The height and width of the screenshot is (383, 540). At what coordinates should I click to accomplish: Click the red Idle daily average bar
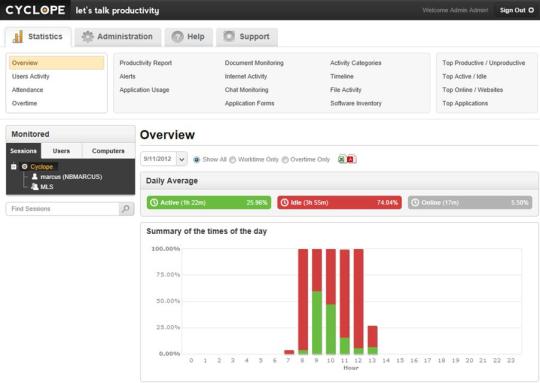click(340, 203)
